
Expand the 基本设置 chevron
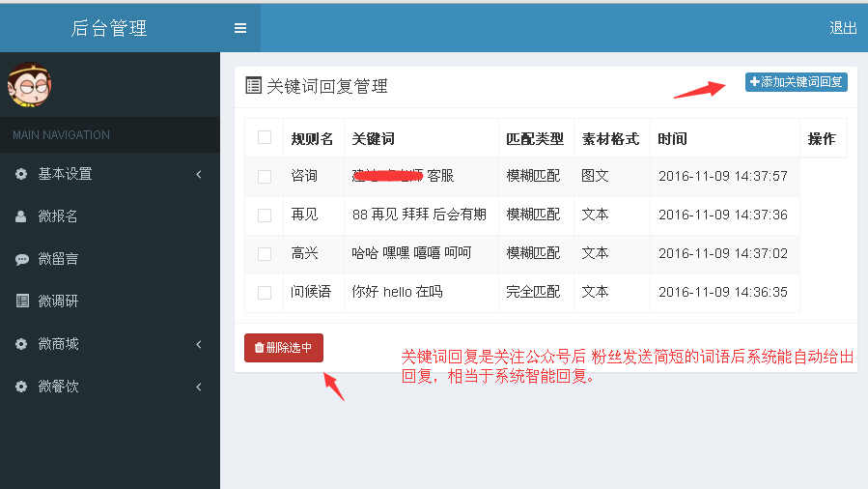pyautogui.click(x=199, y=175)
